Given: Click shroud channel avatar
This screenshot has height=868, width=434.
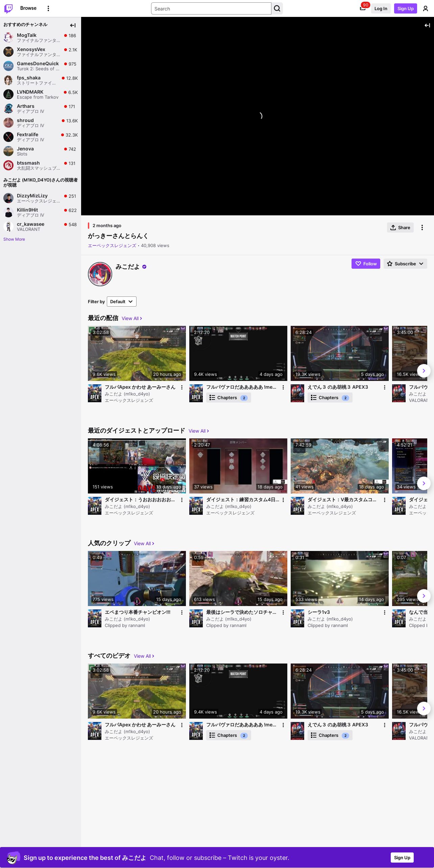Looking at the screenshot, I should (8, 123).
